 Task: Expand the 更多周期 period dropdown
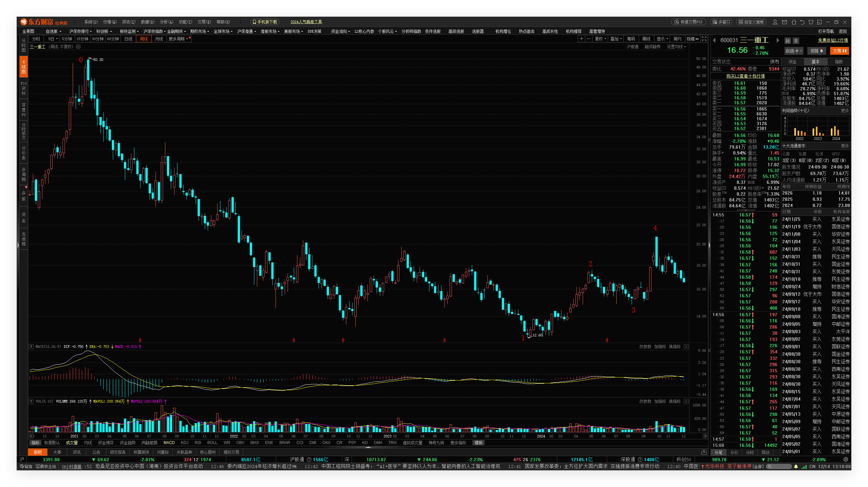pos(179,39)
